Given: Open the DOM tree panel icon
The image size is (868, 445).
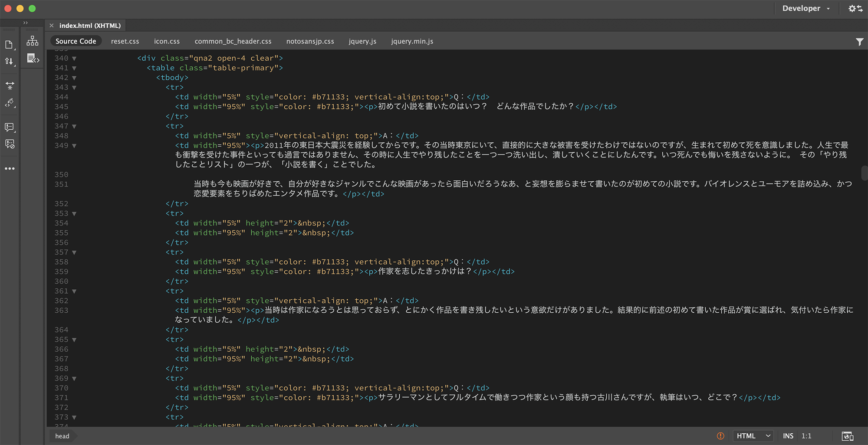Looking at the screenshot, I should (x=33, y=41).
